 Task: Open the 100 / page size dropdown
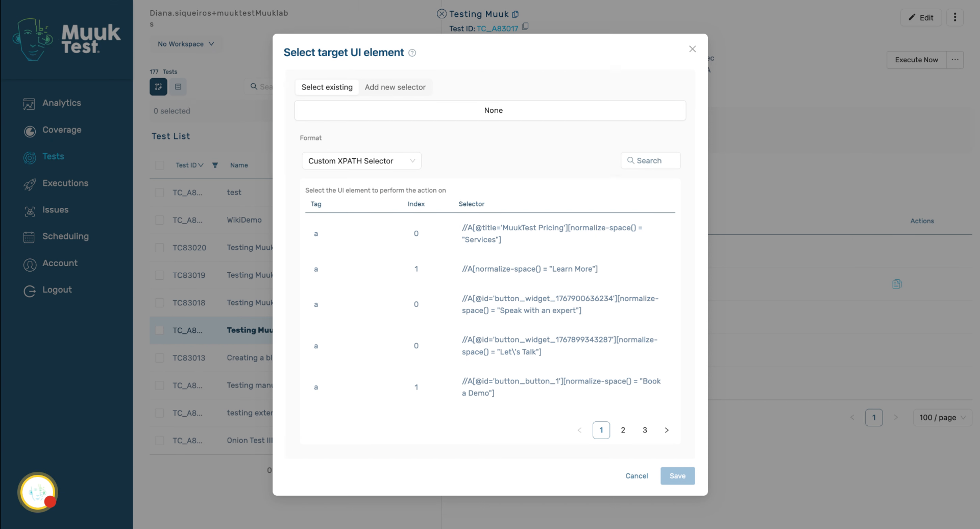[942, 418]
